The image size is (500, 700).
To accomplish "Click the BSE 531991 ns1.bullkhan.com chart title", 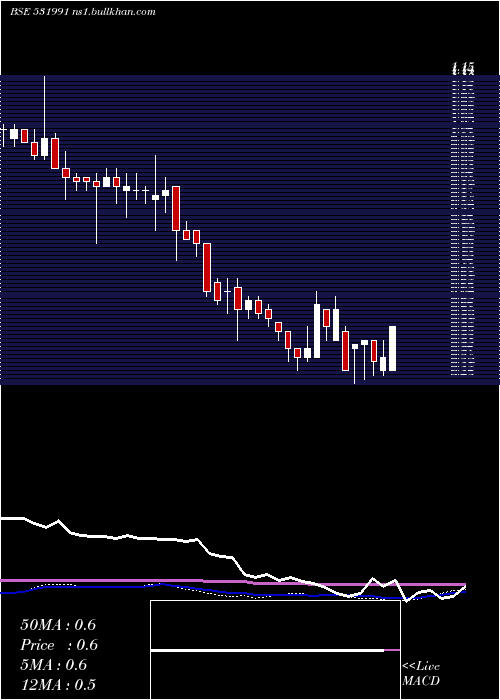I will click(83, 12).
